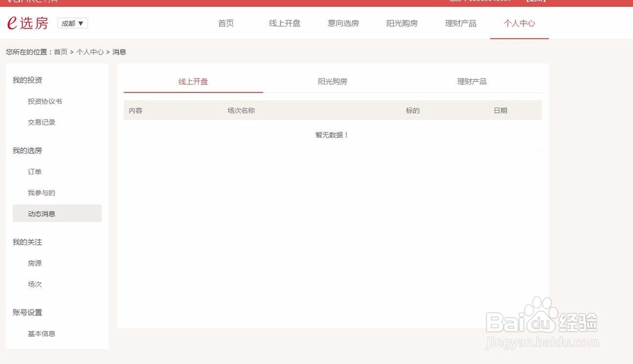Click the 暂无数据！ empty message
The image size is (633, 364).
(x=332, y=135)
